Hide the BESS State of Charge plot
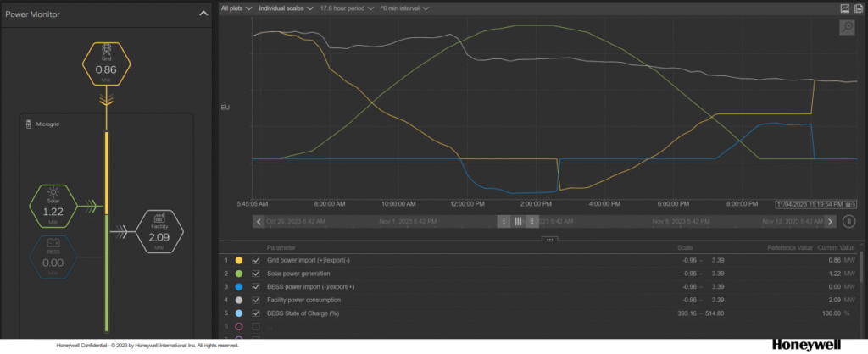 (x=256, y=313)
